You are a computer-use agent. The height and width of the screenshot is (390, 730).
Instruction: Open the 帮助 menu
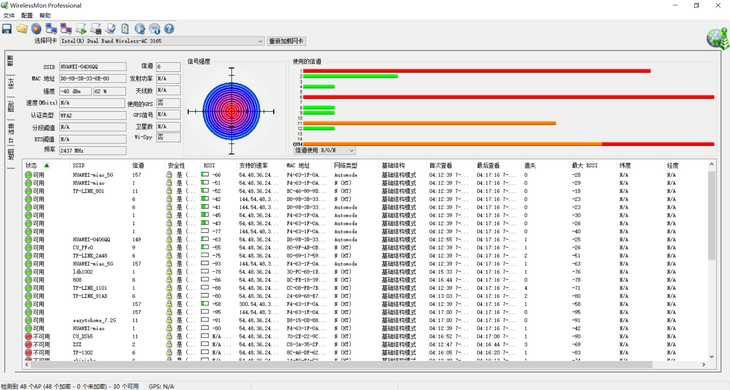pos(45,15)
